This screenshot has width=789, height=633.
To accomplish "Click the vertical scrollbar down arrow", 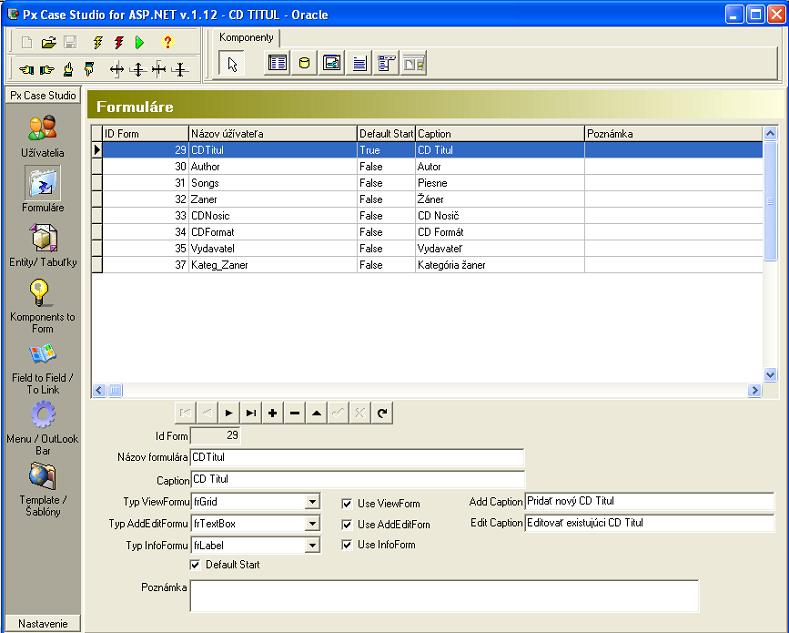I will [x=770, y=375].
